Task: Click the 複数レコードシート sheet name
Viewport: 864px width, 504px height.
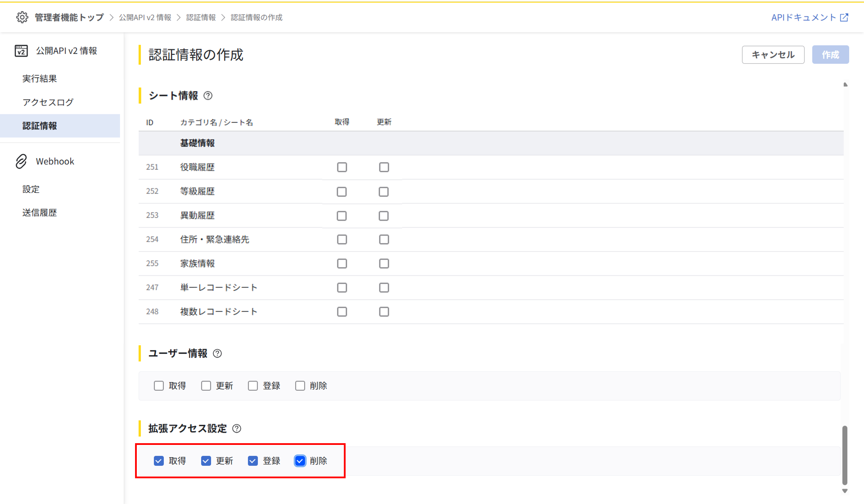Action: [219, 312]
